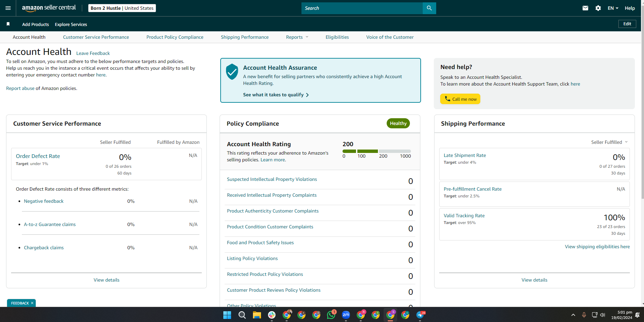Click the Amazon Seller Central logo
This screenshot has width=644, height=322.
pos(49,8)
